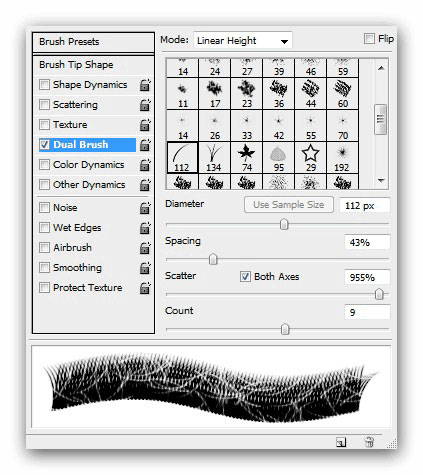
Task: Click the lock icon beside Other Dynamics
Action: point(145,185)
